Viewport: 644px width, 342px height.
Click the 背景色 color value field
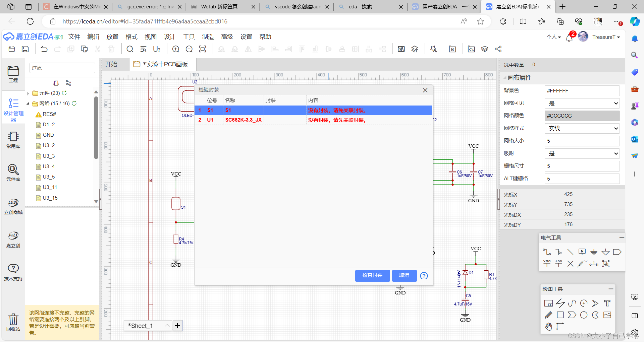582,90
